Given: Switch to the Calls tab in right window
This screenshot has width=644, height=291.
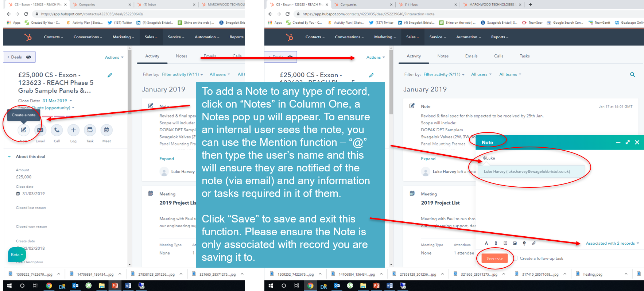Looking at the screenshot, I should [498, 56].
